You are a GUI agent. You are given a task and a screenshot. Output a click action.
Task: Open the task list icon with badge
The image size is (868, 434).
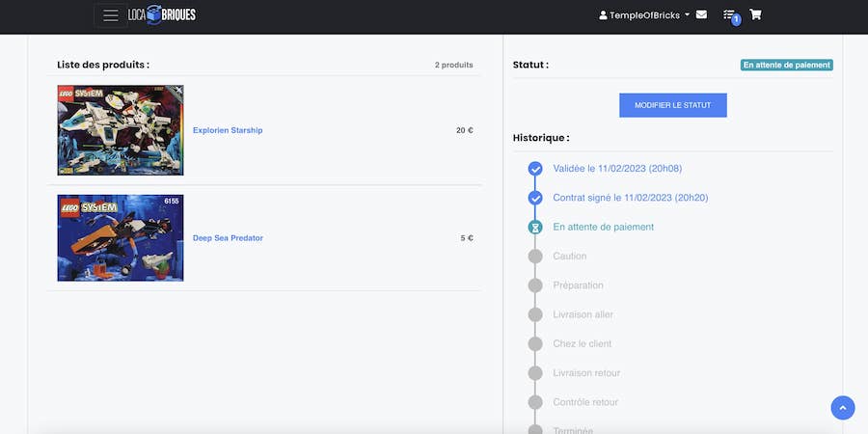coord(729,15)
